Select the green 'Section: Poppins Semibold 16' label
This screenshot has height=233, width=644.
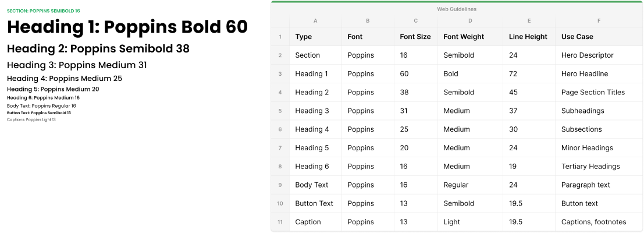pyautogui.click(x=44, y=11)
